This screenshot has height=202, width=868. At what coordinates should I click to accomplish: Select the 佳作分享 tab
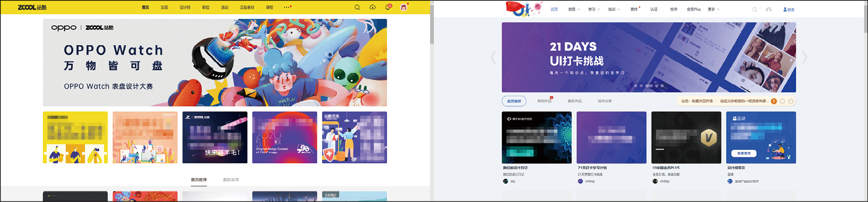[605, 101]
